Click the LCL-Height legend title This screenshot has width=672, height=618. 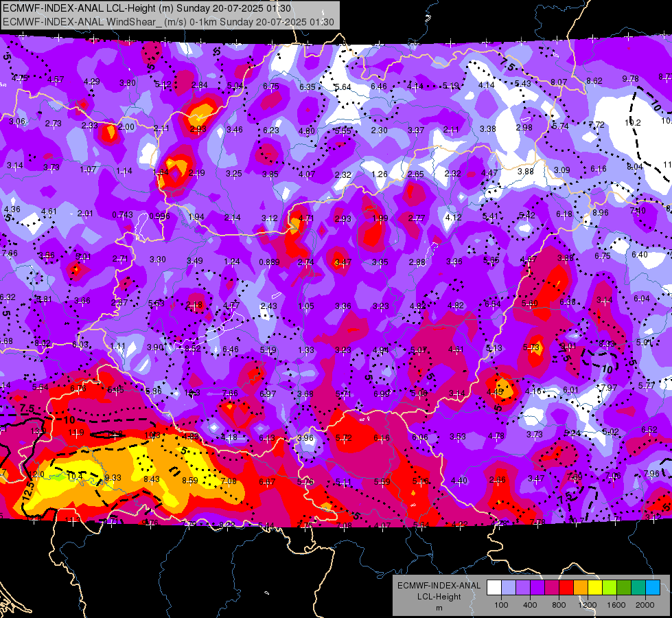(x=439, y=597)
